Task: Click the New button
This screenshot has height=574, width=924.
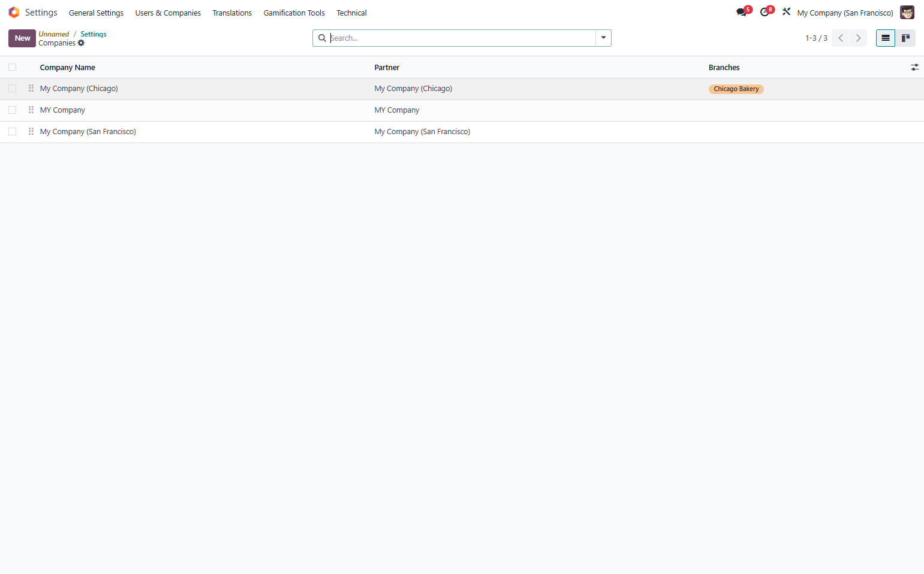Action: pyautogui.click(x=22, y=38)
